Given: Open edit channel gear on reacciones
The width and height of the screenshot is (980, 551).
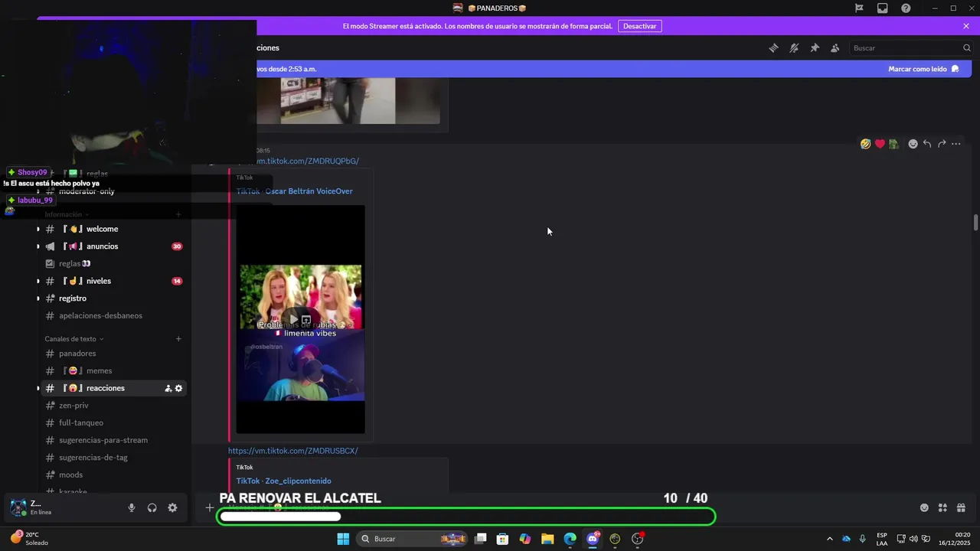Looking at the screenshot, I should click(179, 389).
